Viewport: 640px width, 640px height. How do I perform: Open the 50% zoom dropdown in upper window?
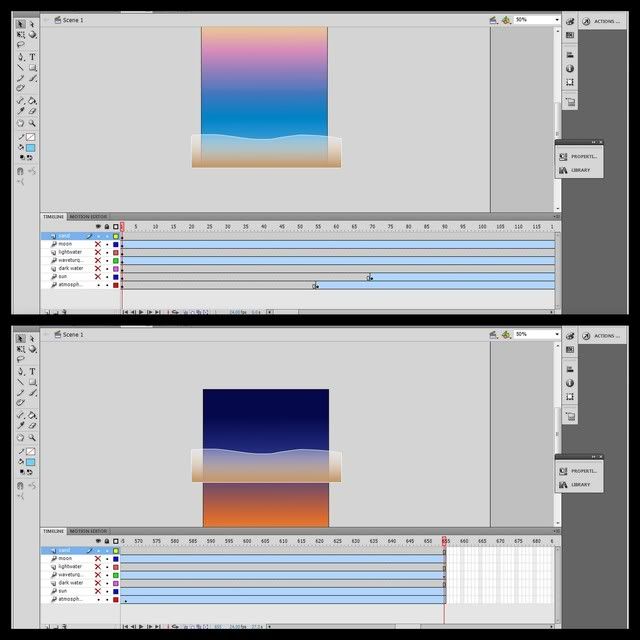pyautogui.click(x=536, y=20)
